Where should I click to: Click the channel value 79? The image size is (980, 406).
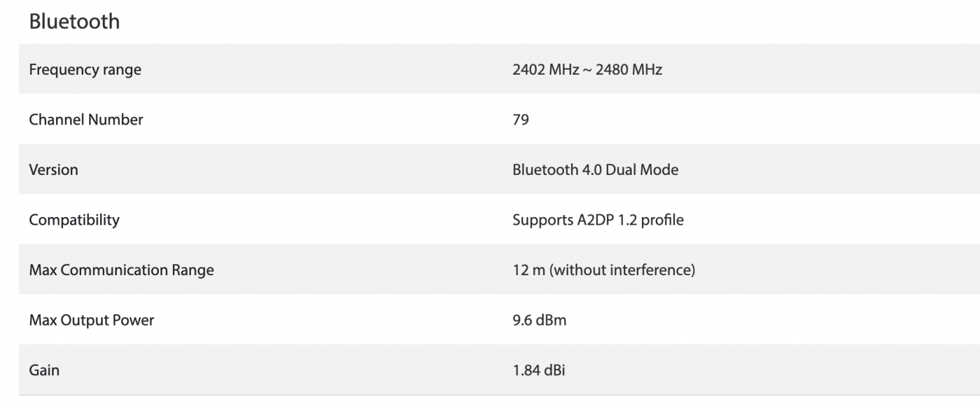(x=521, y=119)
